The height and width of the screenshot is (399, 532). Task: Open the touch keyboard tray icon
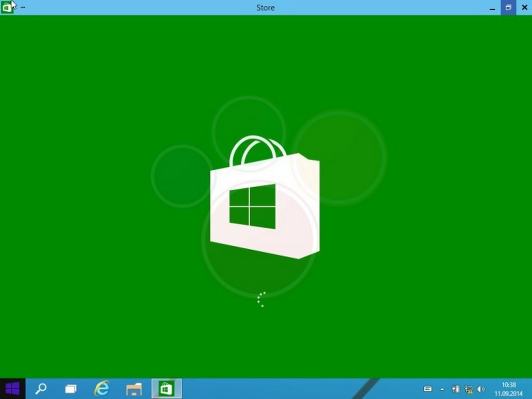[428, 389]
